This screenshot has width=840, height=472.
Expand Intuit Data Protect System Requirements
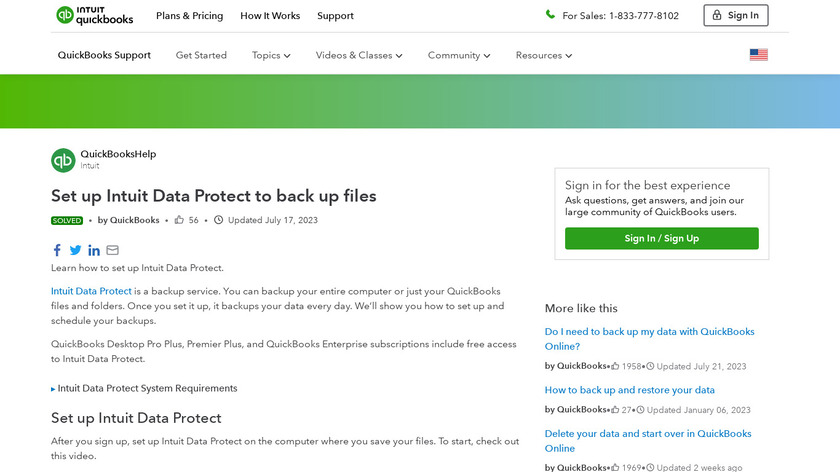click(145, 388)
